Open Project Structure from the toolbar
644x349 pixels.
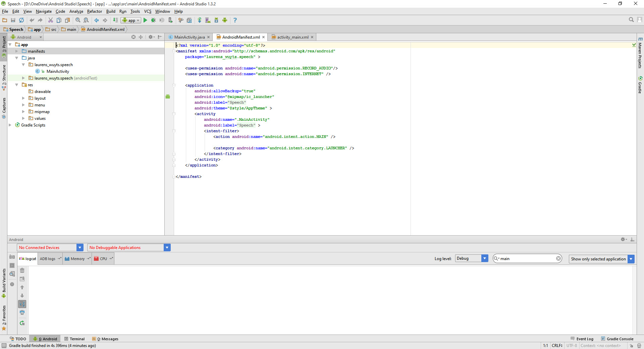(189, 20)
